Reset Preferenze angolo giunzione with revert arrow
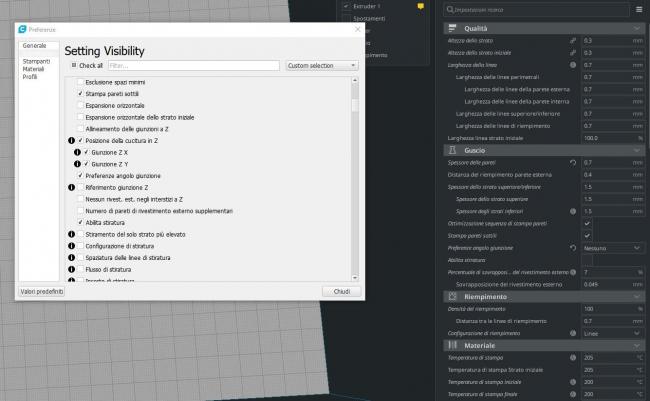650x401 pixels. coord(572,246)
